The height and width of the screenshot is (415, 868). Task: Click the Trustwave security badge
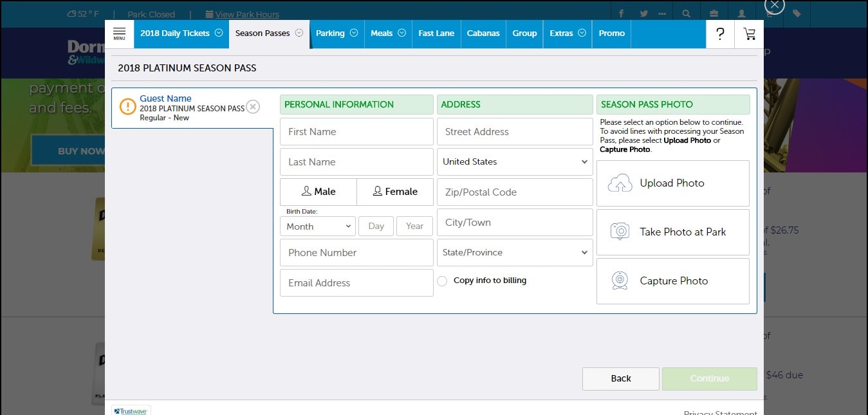(x=131, y=410)
